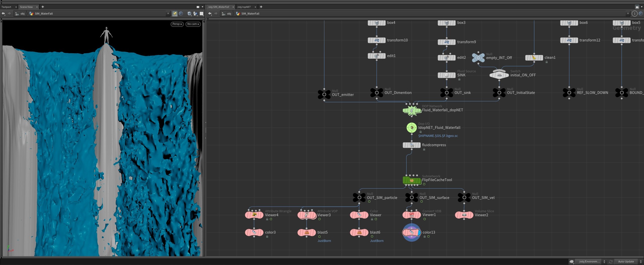Click the FlipFileCacheTool subnetwork node
This screenshot has height=265, width=644.
tap(412, 180)
